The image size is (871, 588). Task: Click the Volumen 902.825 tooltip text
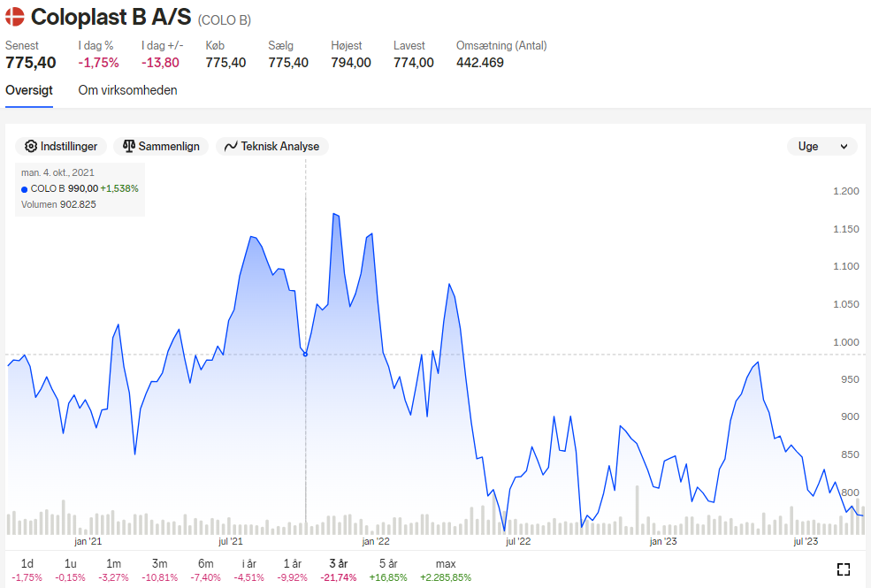[58, 204]
